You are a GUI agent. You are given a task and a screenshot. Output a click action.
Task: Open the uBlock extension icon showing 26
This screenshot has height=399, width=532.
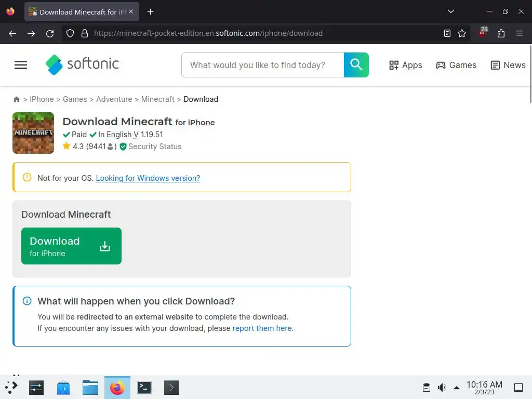483,32
